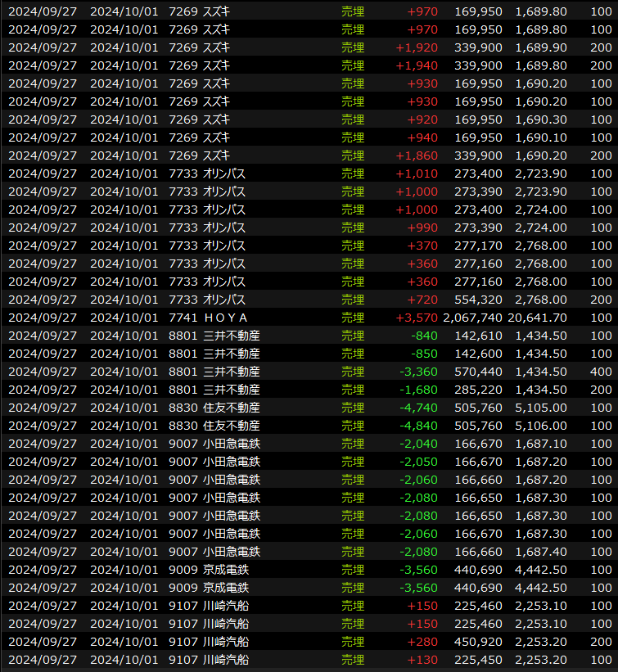Click the オリンパス +1,010 profit value

[417, 174]
